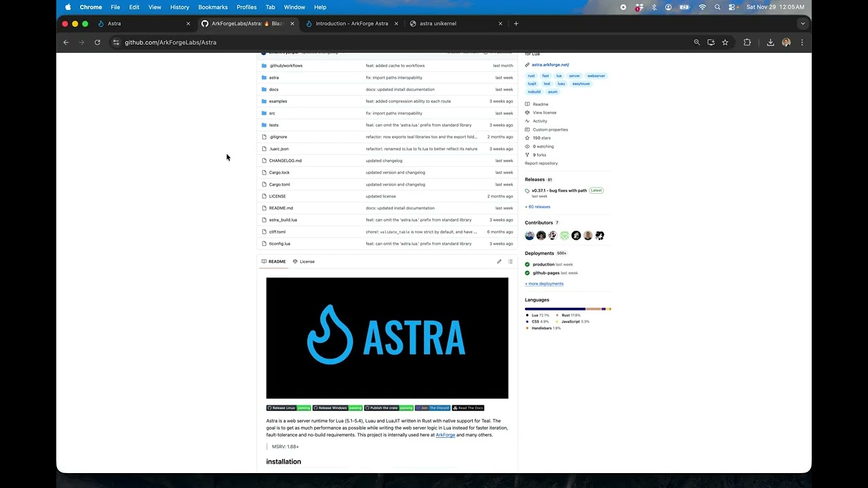
Task: Click the Dropbox icon in macOS menu bar
Action: pos(639,7)
